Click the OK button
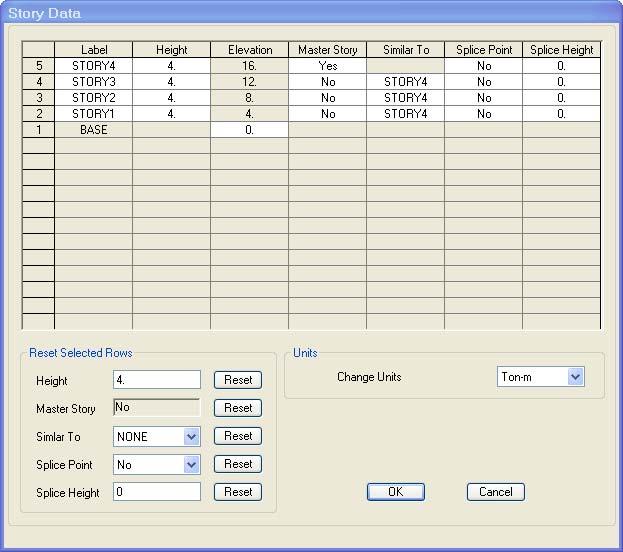This screenshot has height=552, width=623. [x=396, y=492]
